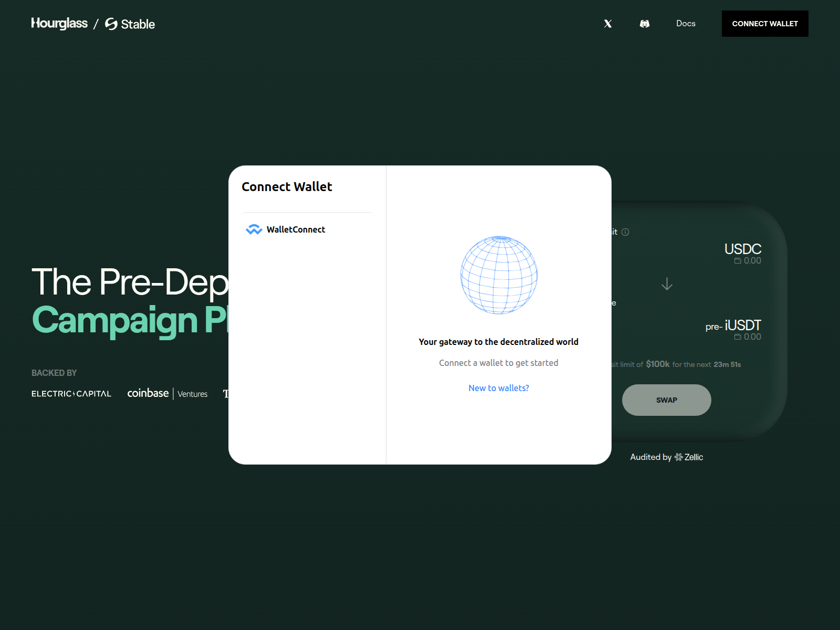Viewport: 840px width, 630px height.
Task: Click the globe illustration in modal
Action: 499,275
